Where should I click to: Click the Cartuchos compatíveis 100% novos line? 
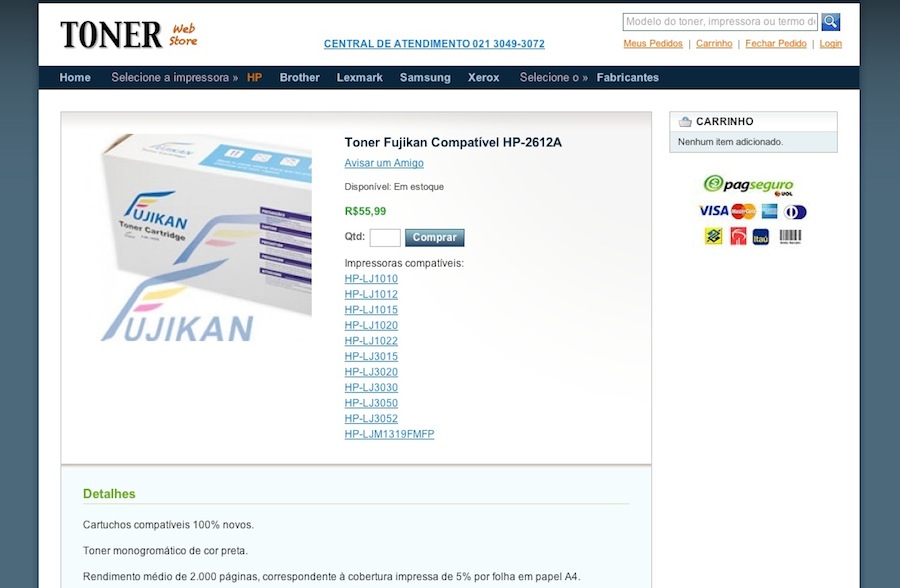click(168, 525)
